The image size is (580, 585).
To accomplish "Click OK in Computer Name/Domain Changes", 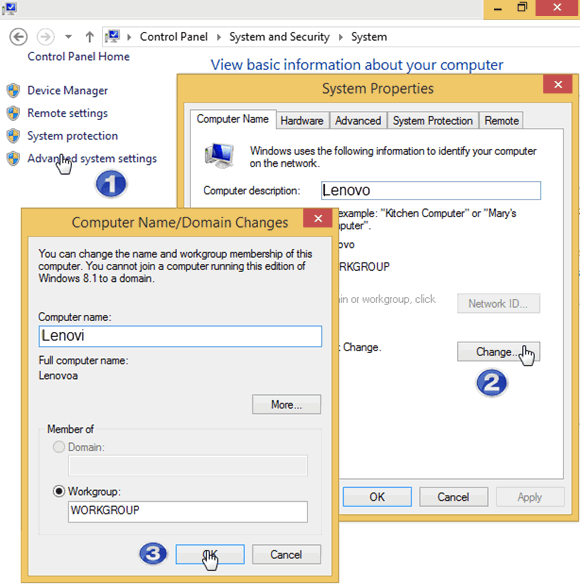I will (x=210, y=554).
